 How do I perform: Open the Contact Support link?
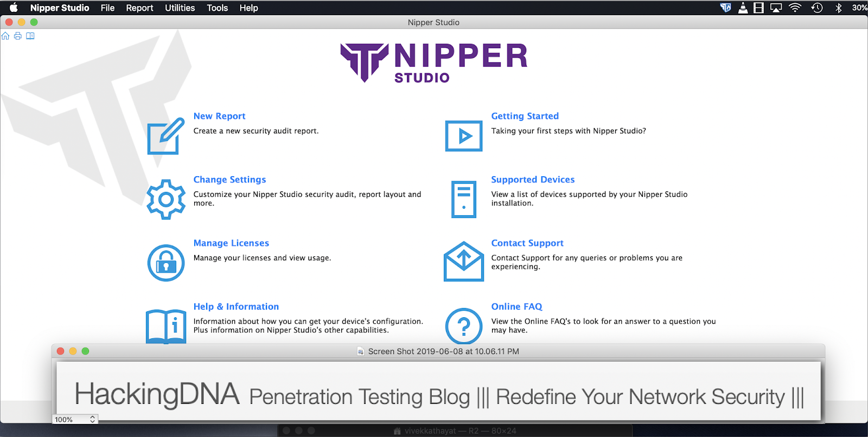click(x=527, y=243)
